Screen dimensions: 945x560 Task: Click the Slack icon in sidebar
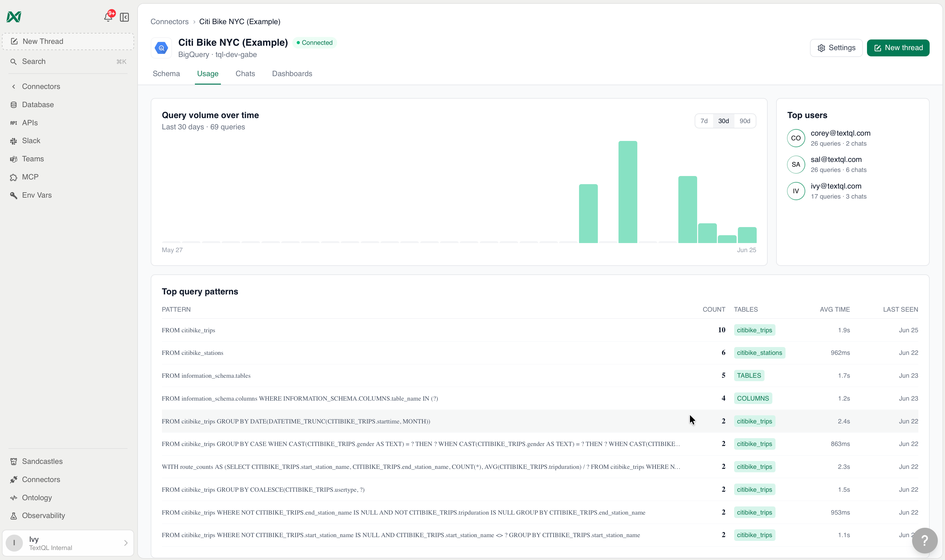tap(13, 141)
